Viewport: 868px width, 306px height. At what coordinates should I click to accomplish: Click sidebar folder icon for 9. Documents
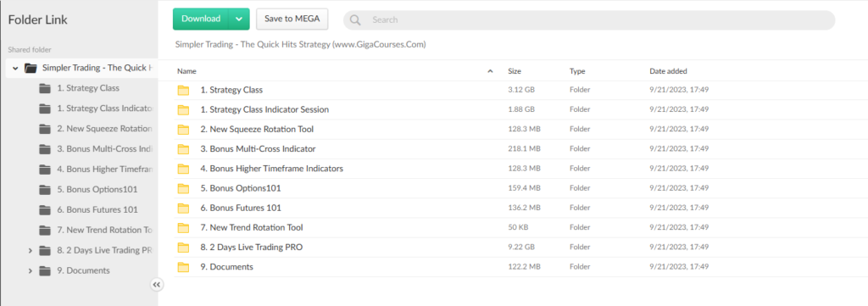tap(46, 270)
